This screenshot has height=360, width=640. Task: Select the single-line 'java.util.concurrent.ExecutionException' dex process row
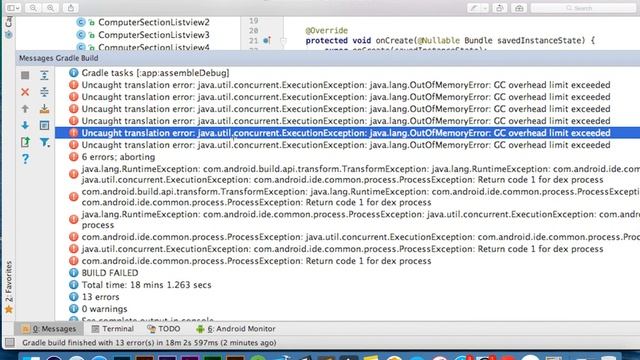point(342,249)
